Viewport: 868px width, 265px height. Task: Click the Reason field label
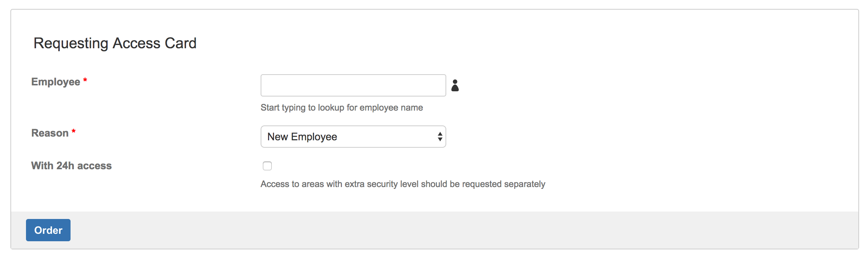[50, 133]
